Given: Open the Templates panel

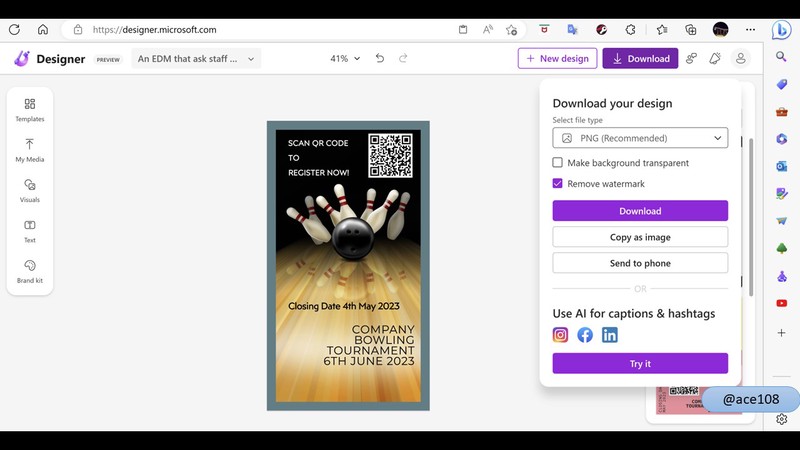Looking at the screenshot, I should [x=30, y=110].
